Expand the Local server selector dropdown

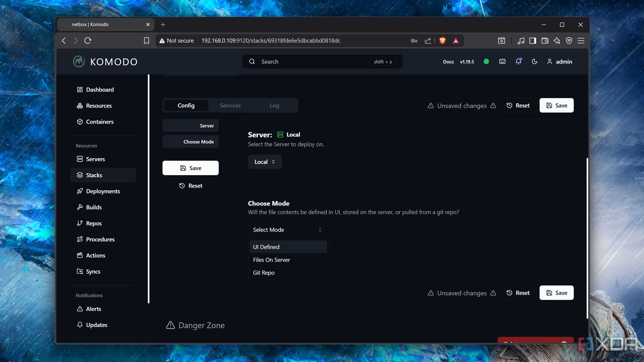click(265, 162)
